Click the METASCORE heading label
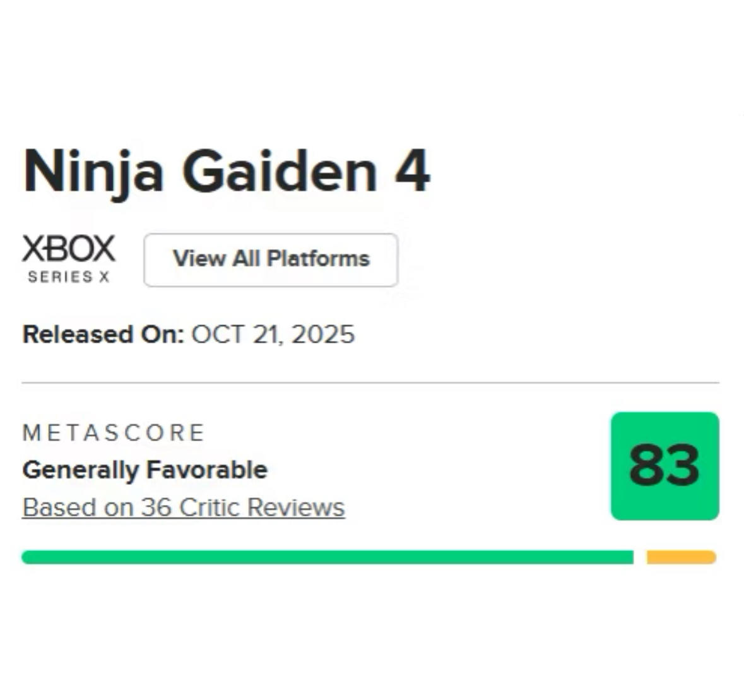The height and width of the screenshot is (700, 744). click(114, 433)
